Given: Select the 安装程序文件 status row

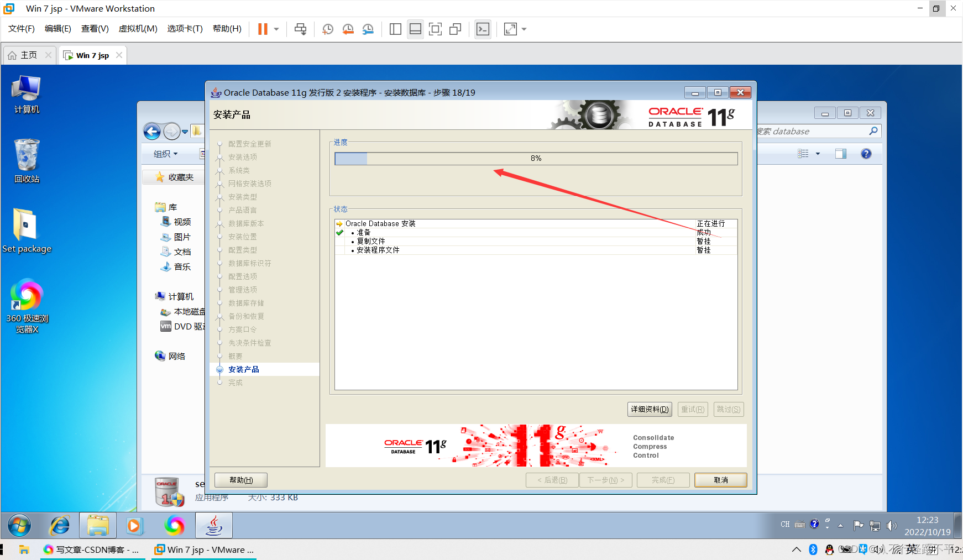Looking at the screenshot, I should pyautogui.click(x=536, y=250).
